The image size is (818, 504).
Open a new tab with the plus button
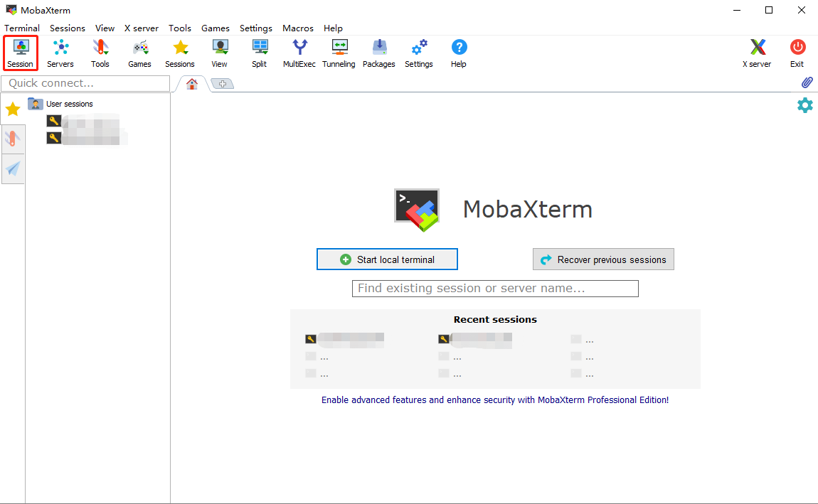point(223,83)
